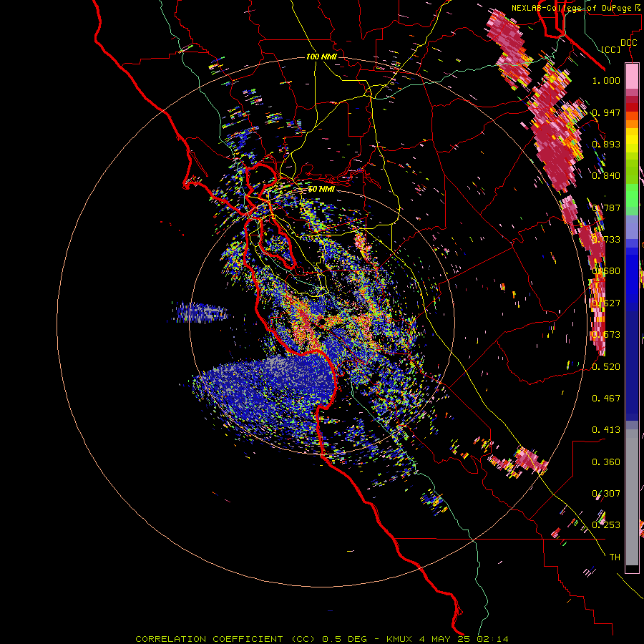
Task: Click the 0.947 scale value
Action: tap(606, 112)
